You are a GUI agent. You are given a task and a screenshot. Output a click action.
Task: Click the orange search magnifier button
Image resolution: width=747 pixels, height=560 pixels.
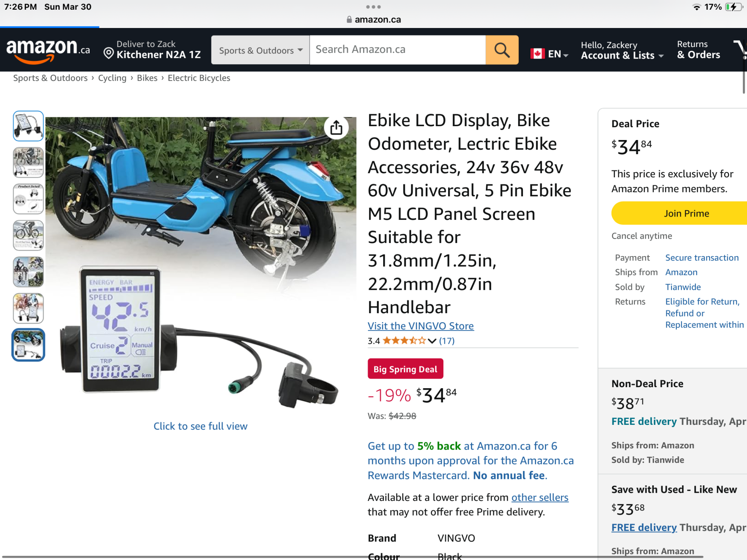[x=502, y=50]
